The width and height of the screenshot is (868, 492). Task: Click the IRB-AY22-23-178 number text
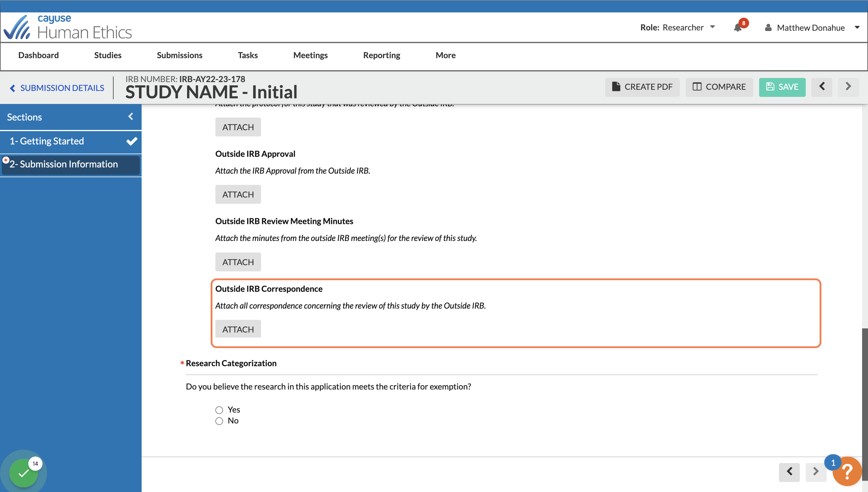click(212, 79)
